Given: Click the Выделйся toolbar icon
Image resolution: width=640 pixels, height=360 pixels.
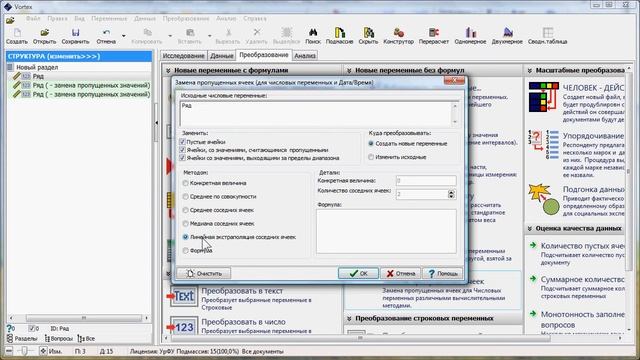Looking at the screenshot, I should pos(287,32).
